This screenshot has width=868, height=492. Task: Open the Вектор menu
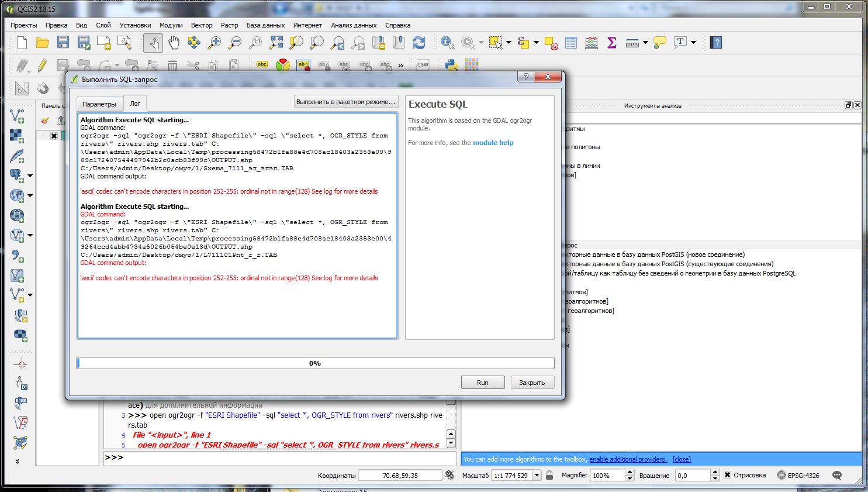coord(202,25)
